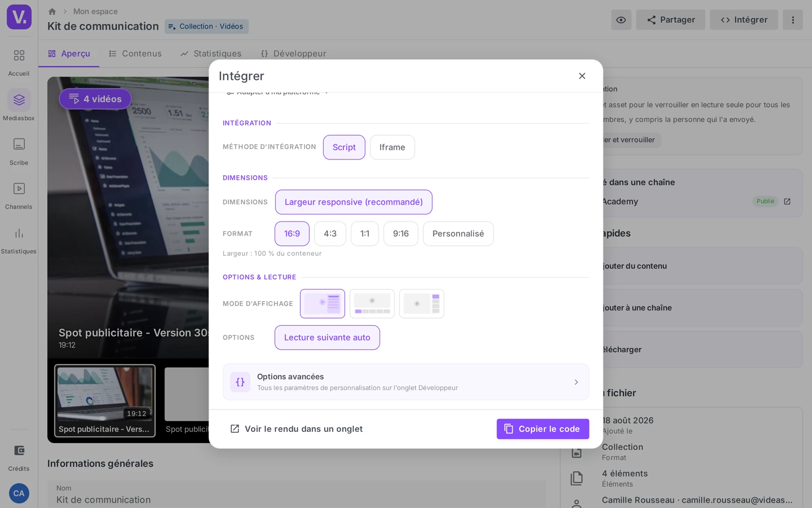Image resolution: width=812 pixels, height=508 pixels.
Task: Click the home breadcrumb icon
Action: tap(52, 11)
